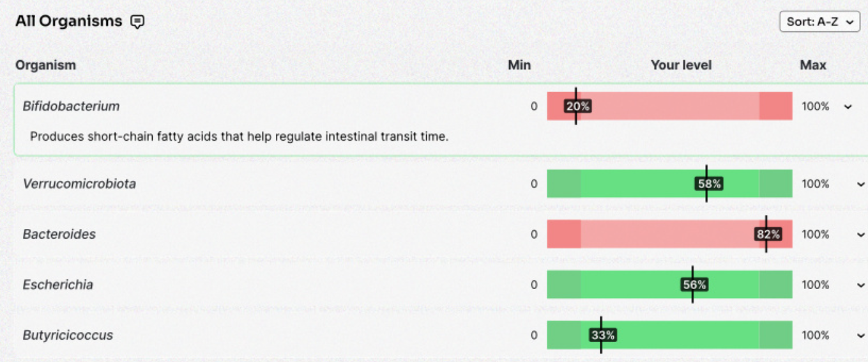The height and width of the screenshot is (362, 868).
Task: Click the 56% marker on Escherichia bar
Action: tap(694, 285)
